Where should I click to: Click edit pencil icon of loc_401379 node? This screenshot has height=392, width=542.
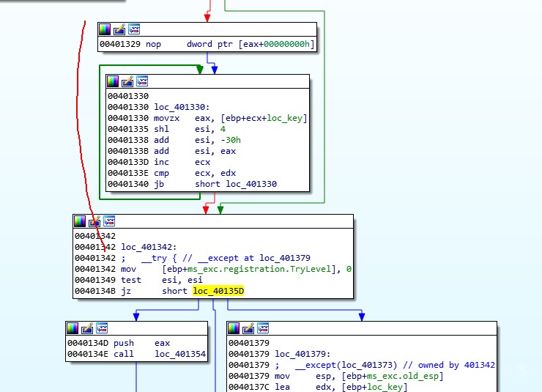click(x=248, y=328)
